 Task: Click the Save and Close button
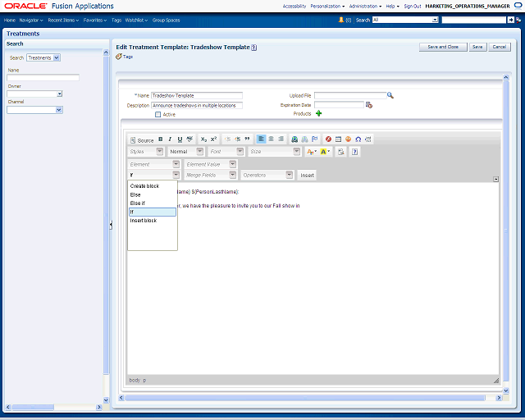pyautogui.click(x=443, y=47)
